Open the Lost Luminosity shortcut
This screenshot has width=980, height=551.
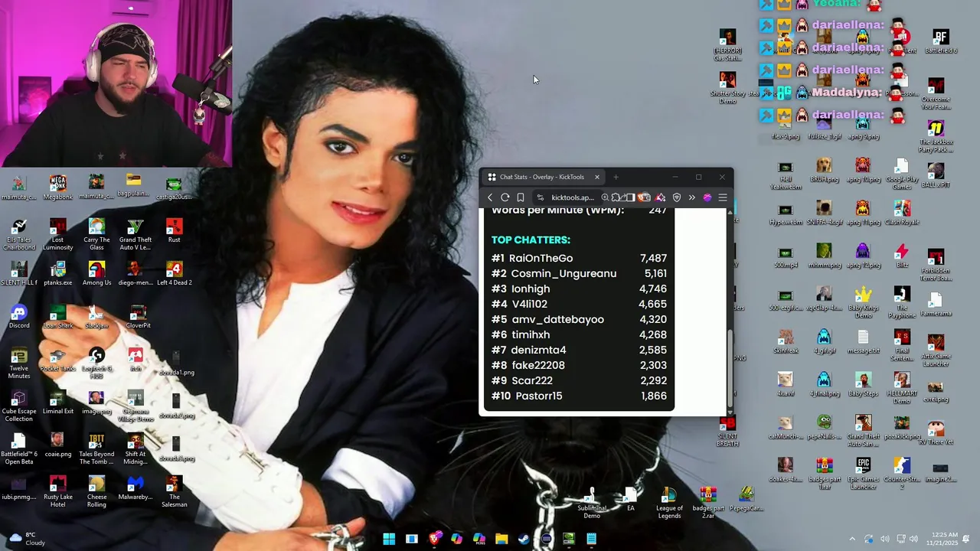(x=57, y=234)
